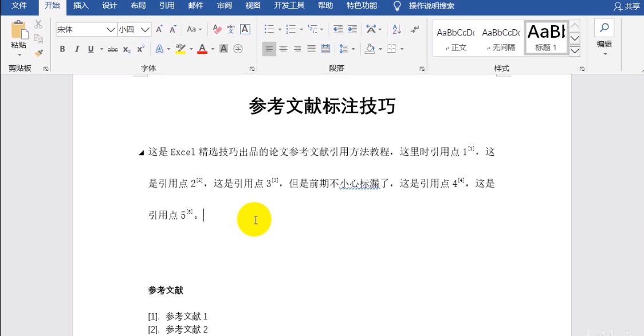Align text left
The height and width of the screenshot is (336, 644).
coord(269,49)
